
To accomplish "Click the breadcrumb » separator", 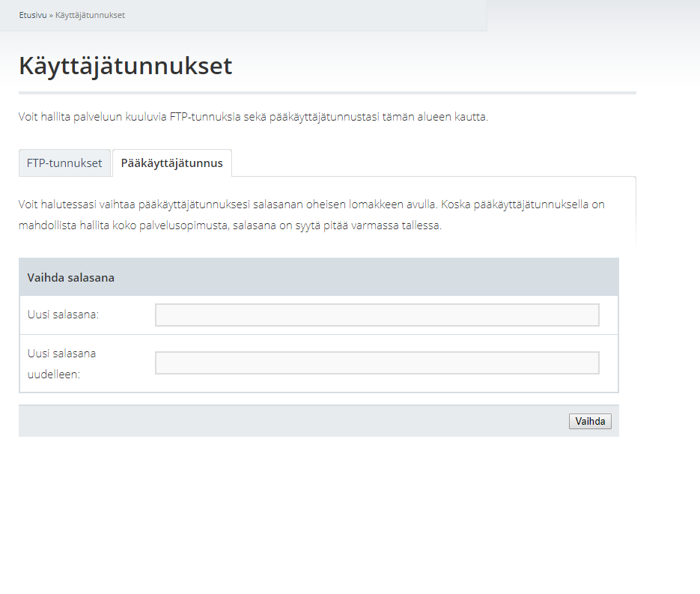I will (x=51, y=15).
